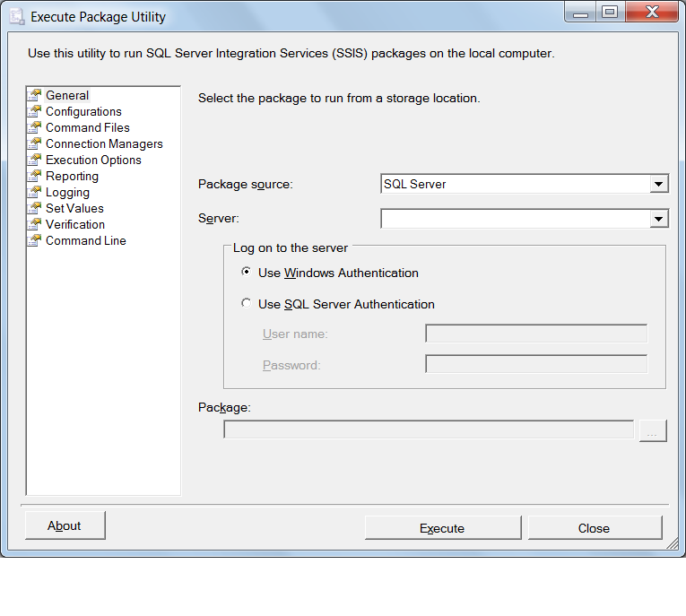This screenshot has height=616, width=686.
Task: Show the Connection Managers page
Action: tap(104, 144)
